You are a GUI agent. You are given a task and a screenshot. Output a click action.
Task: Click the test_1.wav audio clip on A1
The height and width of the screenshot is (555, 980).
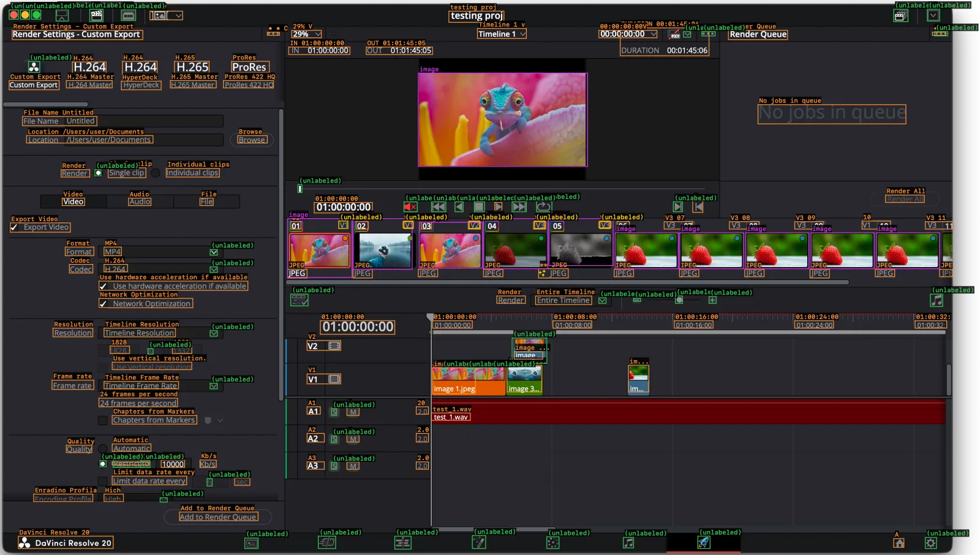tap(689, 412)
